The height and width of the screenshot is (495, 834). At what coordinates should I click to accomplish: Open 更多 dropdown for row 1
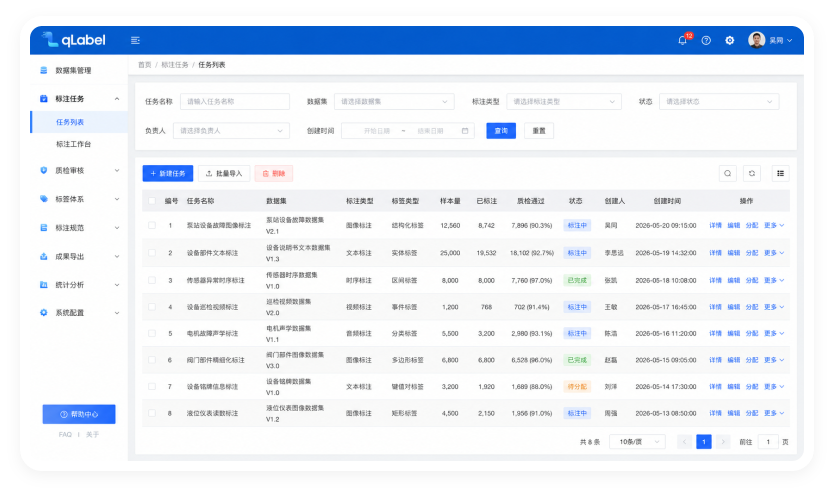[x=774, y=225]
